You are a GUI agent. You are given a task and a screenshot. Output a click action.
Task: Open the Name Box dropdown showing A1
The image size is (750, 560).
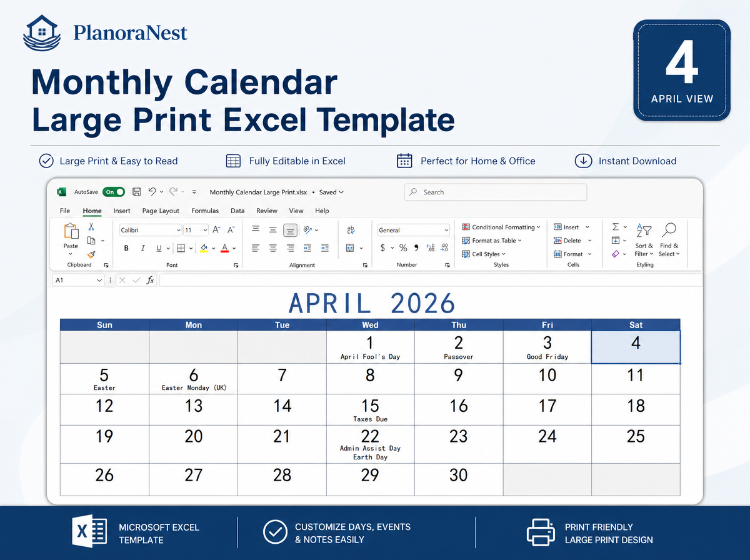click(x=99, y=281)
